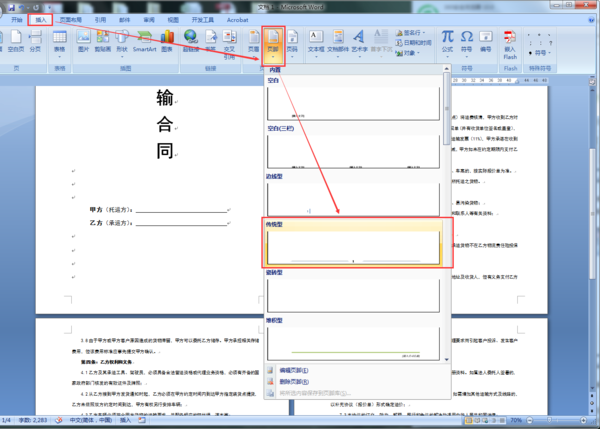Insert a Hyperlink (超链接) icon
This screenshot has height=429, width=600.
tap(191, 41)
